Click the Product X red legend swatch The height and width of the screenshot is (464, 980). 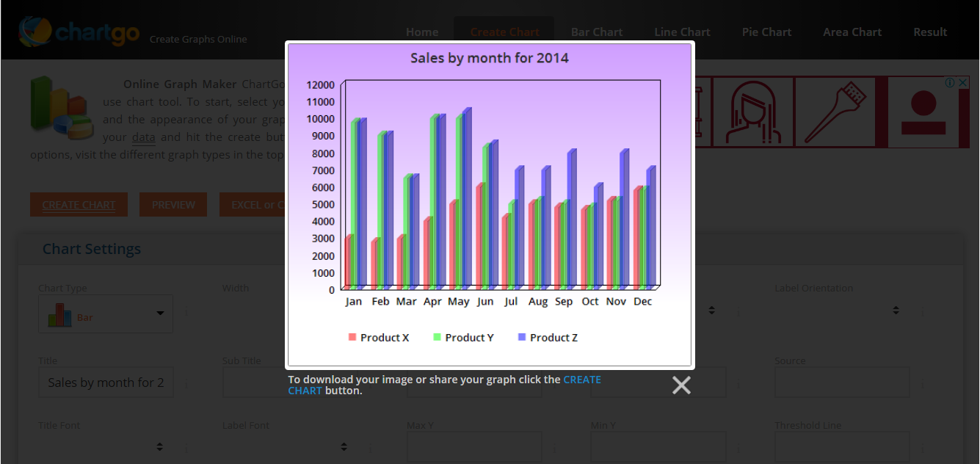352,337
